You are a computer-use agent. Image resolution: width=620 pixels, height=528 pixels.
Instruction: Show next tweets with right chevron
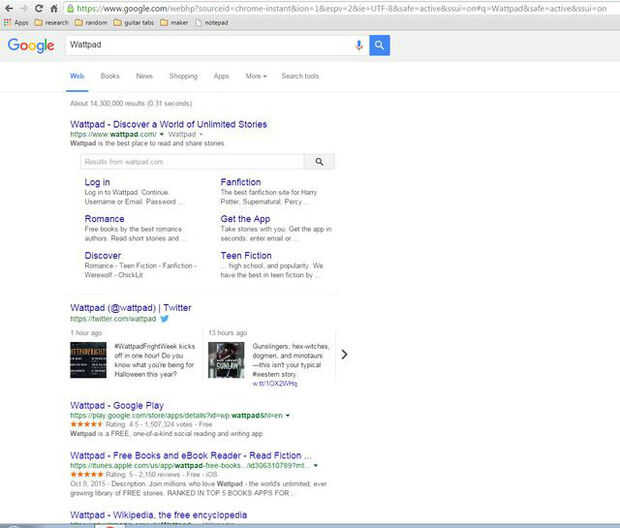[344, 354]
